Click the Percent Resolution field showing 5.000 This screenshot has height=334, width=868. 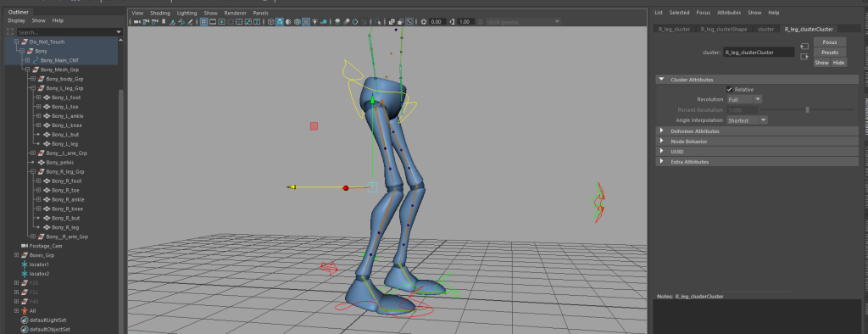[x=742, y=109]
